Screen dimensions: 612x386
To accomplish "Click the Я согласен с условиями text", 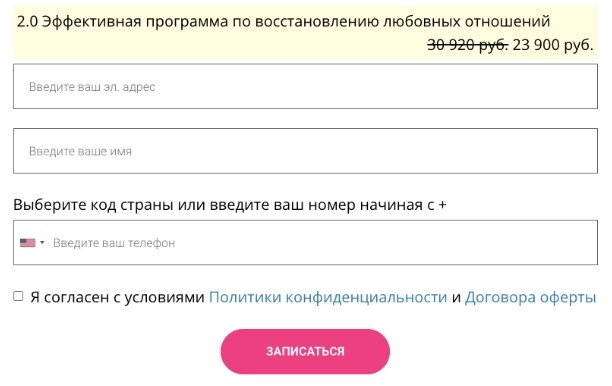I will coord(117,297).
